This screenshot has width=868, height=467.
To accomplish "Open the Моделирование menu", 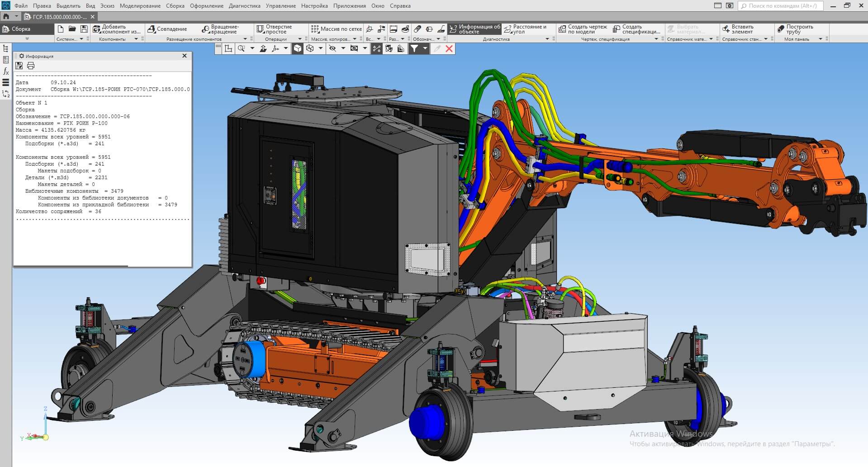I will (x=140, y=6).
